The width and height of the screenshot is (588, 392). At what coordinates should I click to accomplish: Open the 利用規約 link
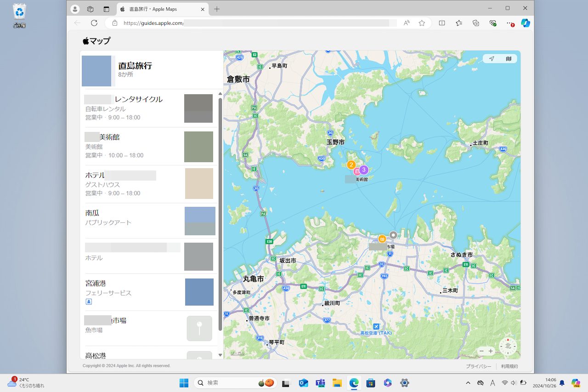(509, 366)
